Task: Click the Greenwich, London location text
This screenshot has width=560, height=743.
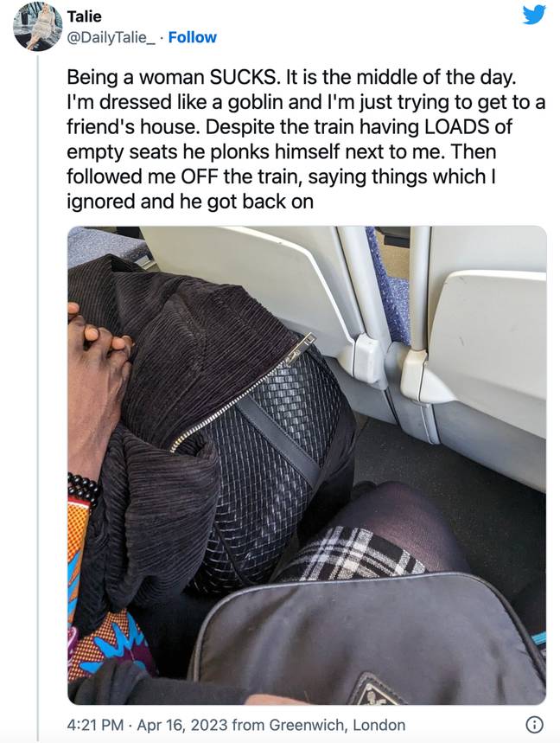Action: pos(337,725)
